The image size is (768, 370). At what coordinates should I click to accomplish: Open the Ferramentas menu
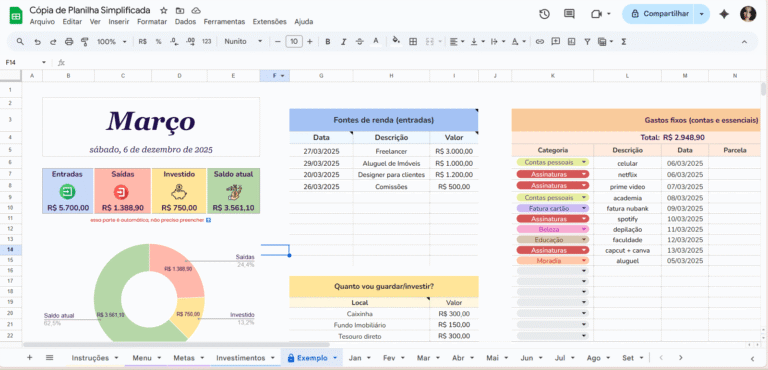(x=224, y=22)
